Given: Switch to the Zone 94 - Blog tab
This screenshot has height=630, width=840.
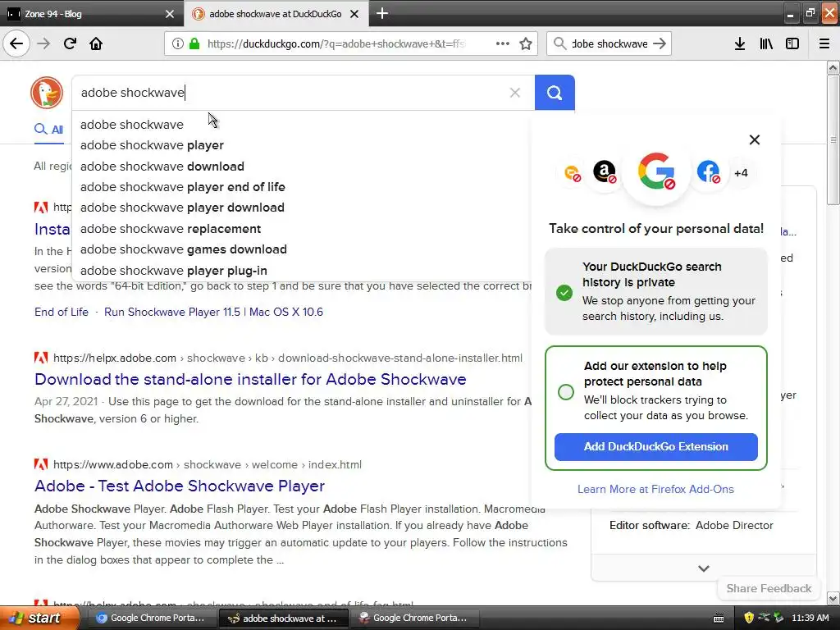Looking at the screenshot, I should (x=92, y=14).
